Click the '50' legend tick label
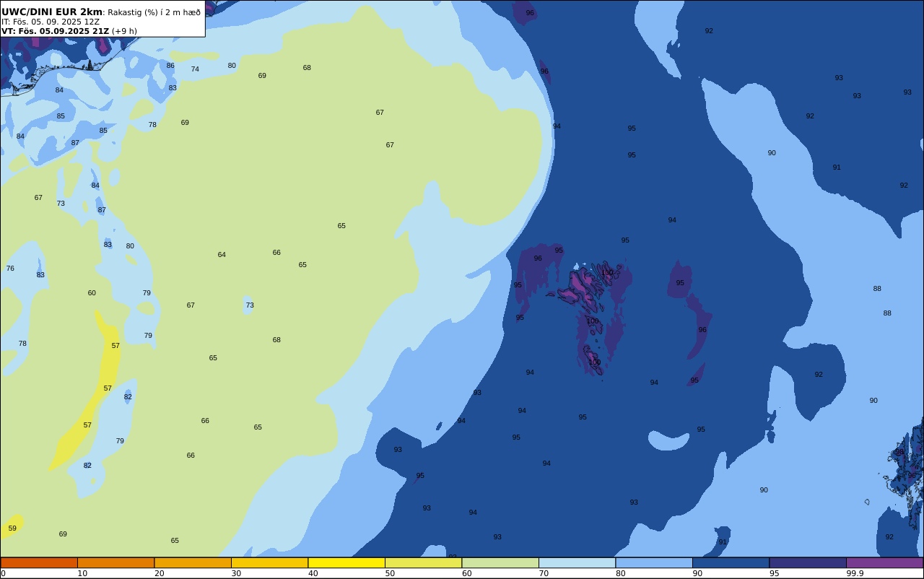Image resolution: width=924 pixels, height=579 pixels. (390, 573)
